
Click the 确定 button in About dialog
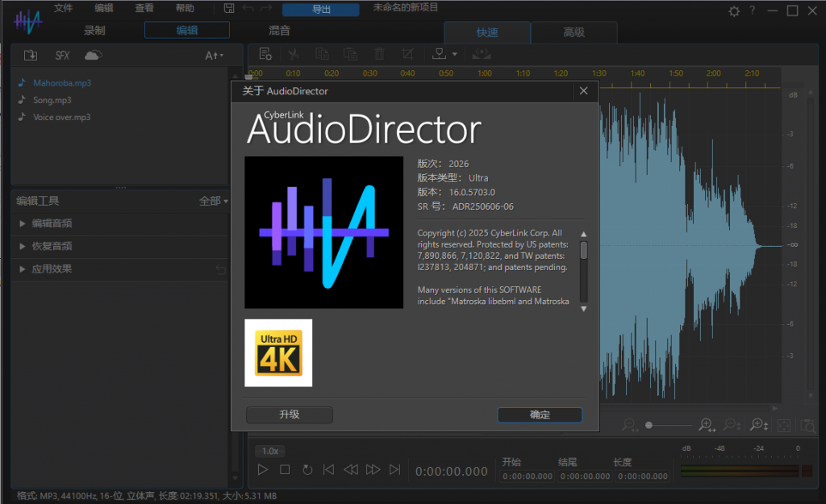point(540,414)
